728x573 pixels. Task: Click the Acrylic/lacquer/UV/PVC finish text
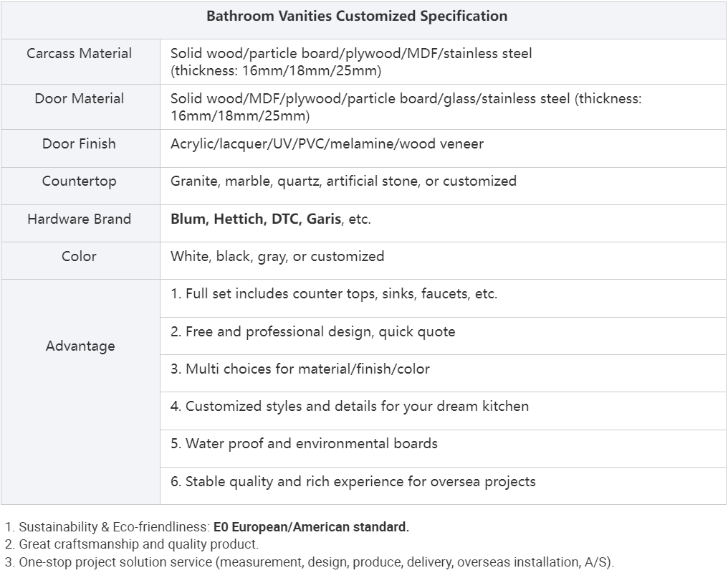coord(327,144)
